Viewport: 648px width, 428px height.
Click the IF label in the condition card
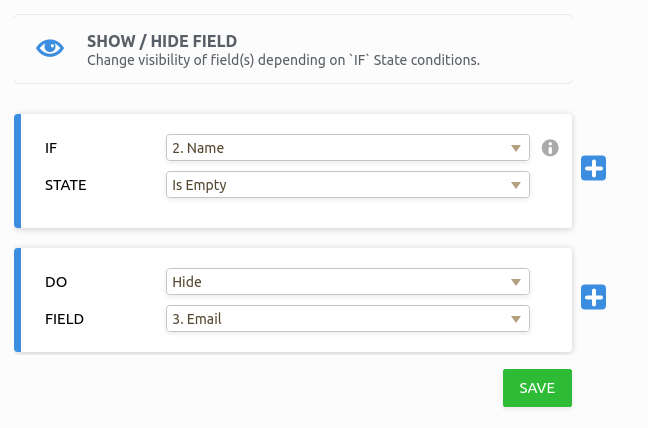pos(52,148)
